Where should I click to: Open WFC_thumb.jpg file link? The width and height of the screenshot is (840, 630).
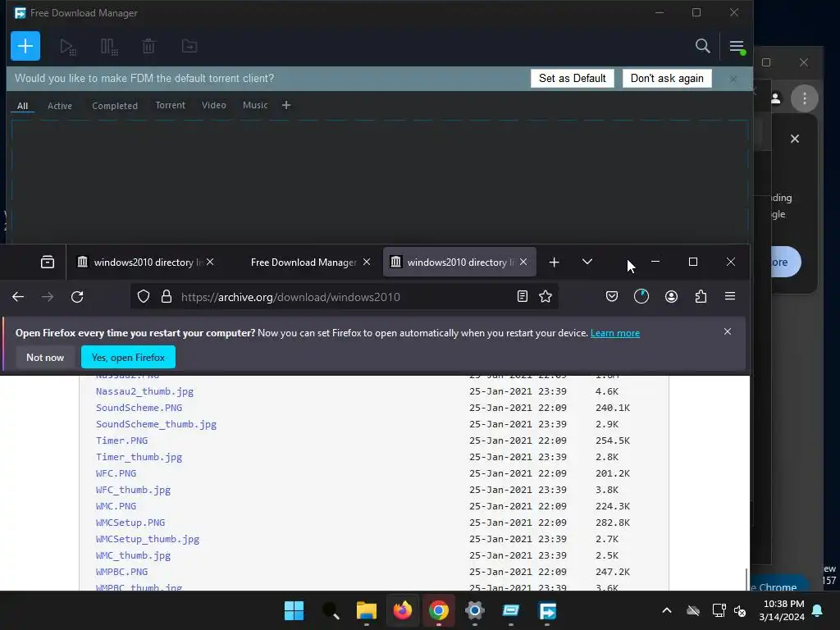[133, 490]
